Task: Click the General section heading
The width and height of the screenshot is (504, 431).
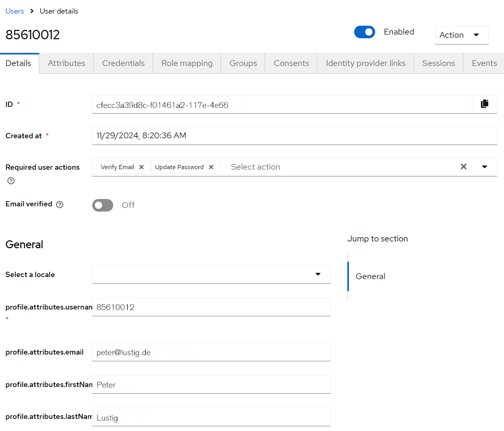Action: 24,245
